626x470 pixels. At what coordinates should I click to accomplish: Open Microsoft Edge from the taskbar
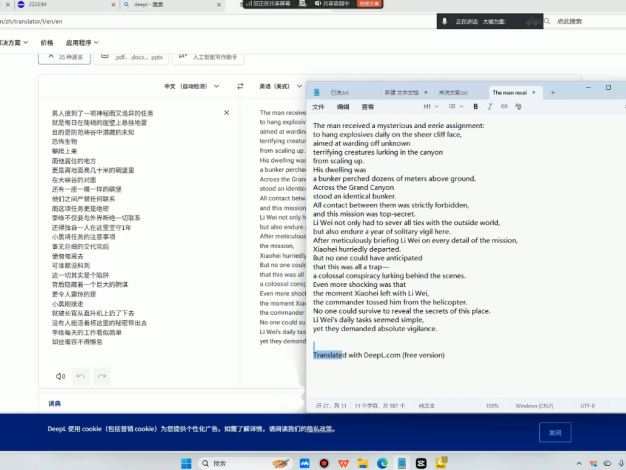pyautogui.click(x=382, y=463)
